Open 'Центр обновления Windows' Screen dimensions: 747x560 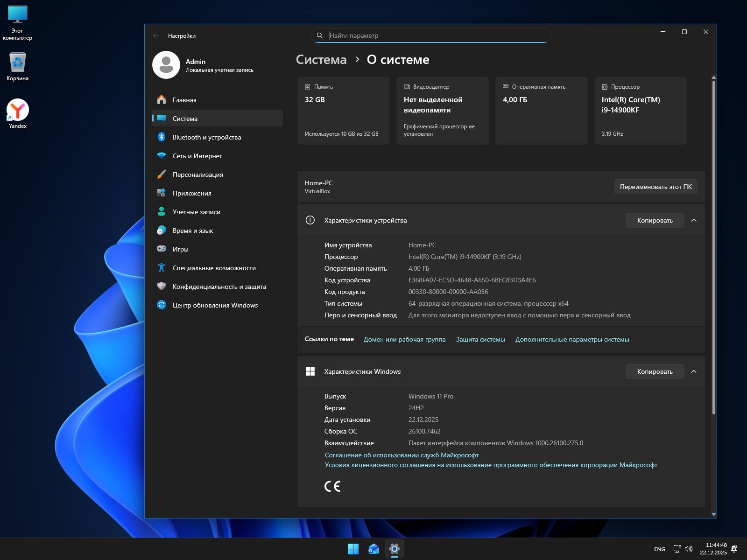pos(215,305)
